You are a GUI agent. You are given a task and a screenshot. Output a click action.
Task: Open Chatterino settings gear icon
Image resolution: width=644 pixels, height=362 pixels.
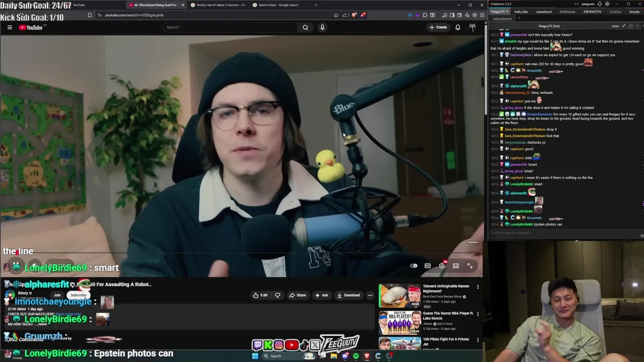[x=607, y=4]
